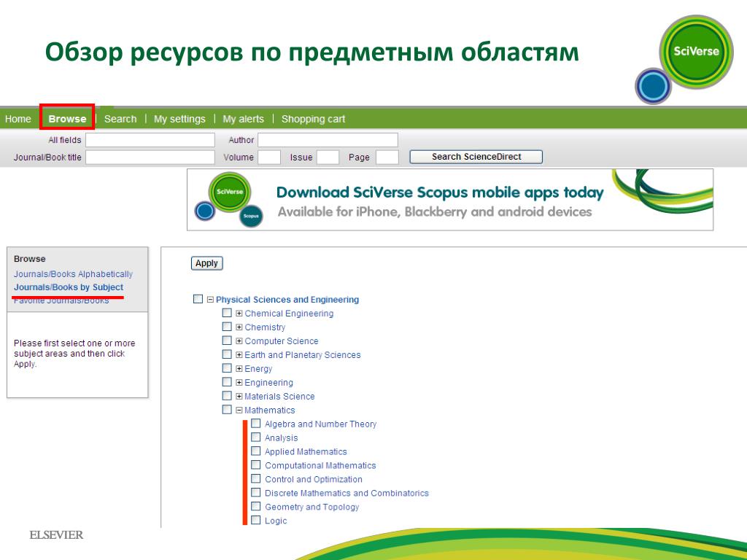This screenshot has width=747, height=560.
Task: Expand the Computer Science subject node
Action: click(239, 341)
